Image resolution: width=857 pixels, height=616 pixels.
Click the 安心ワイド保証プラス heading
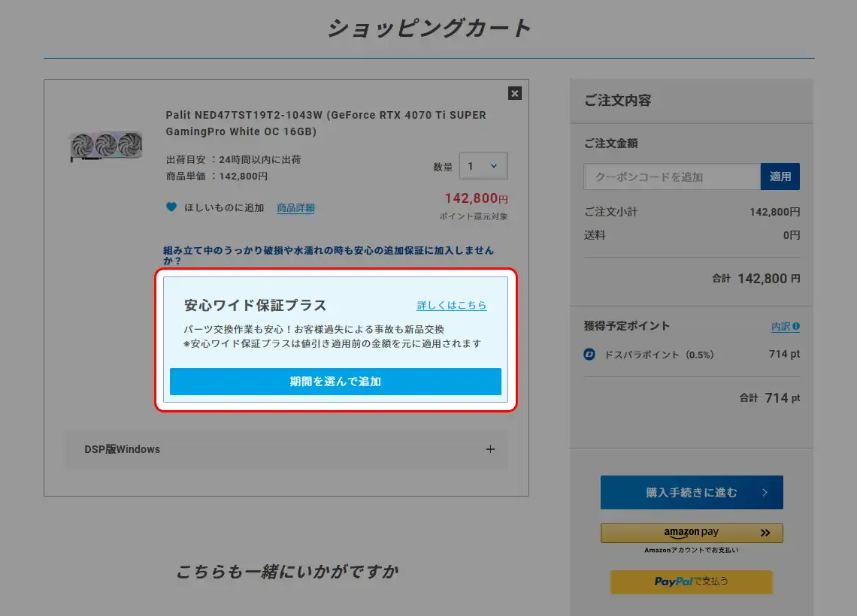256,305
